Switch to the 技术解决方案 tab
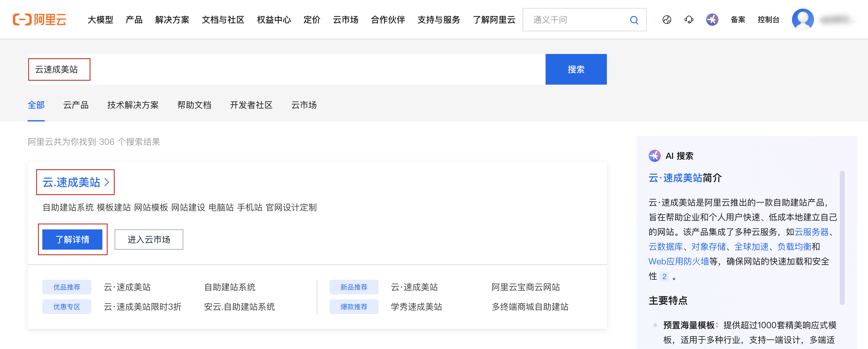868x349 pixels. click(133, 105)
